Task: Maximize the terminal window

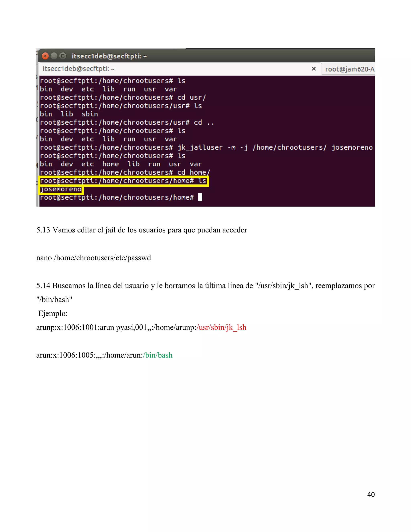Action: [x=63, y=56]
